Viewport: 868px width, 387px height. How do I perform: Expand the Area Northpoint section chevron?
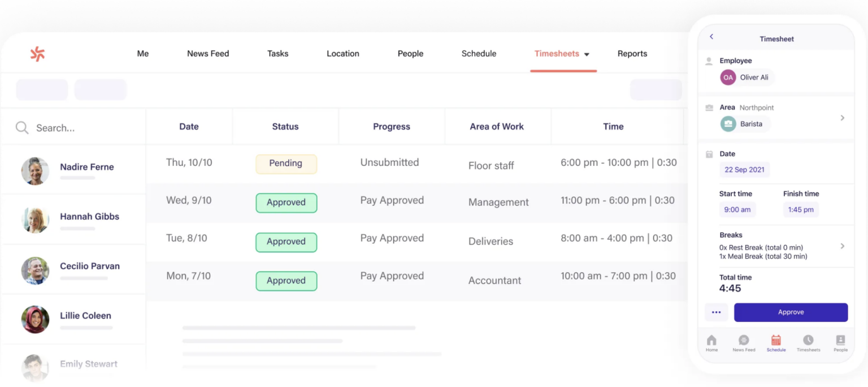[842, 118]
